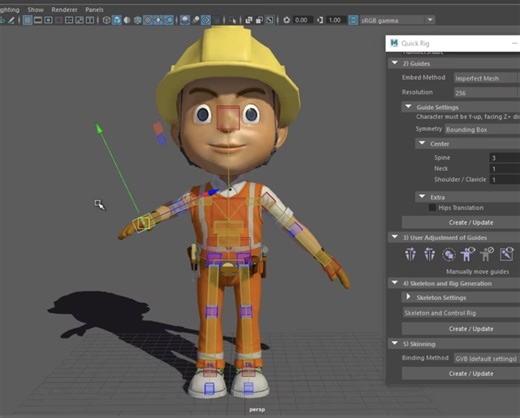
Task: Expand the Skeleton Settings section
Action: (x=408, y=297)
